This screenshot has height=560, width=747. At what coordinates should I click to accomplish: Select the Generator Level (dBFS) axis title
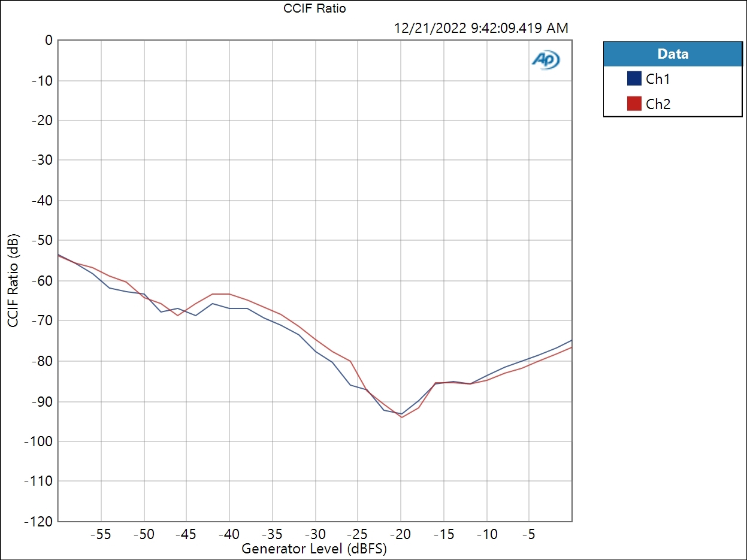click(x=314, y=548)
